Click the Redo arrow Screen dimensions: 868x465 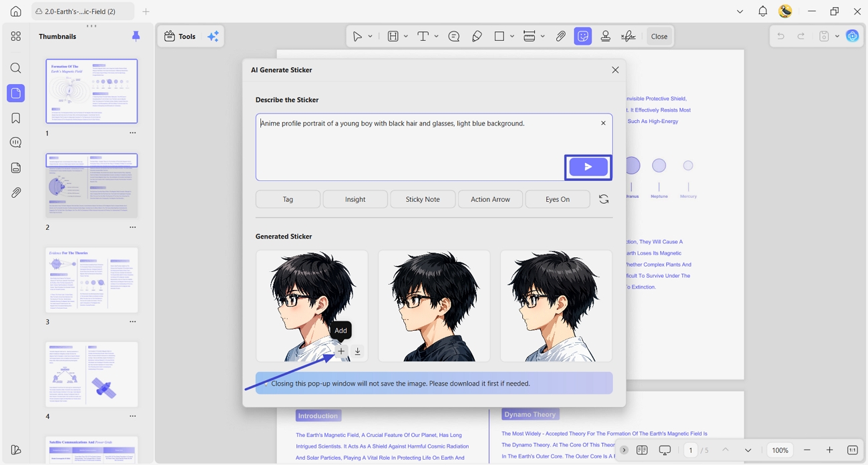point(801,37)
